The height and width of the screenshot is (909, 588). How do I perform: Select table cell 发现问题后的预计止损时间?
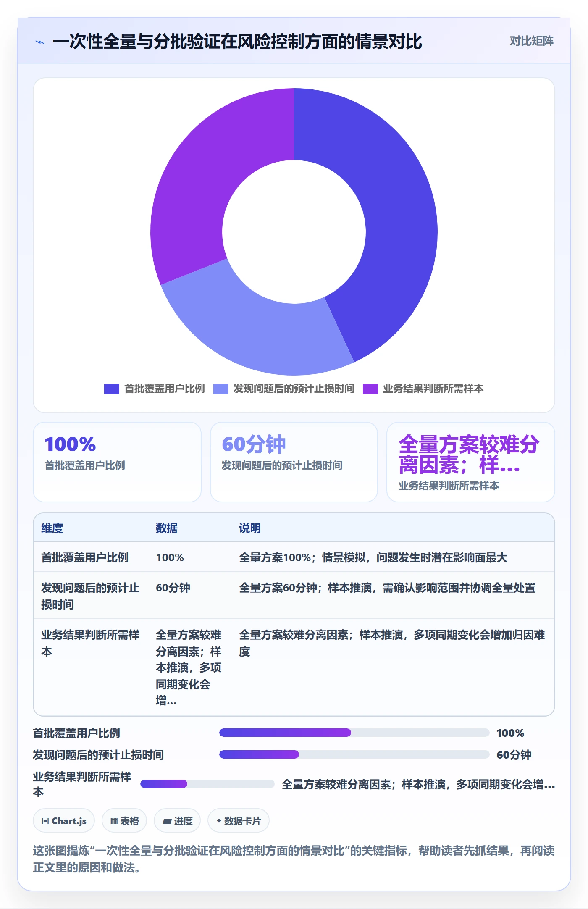90,596
